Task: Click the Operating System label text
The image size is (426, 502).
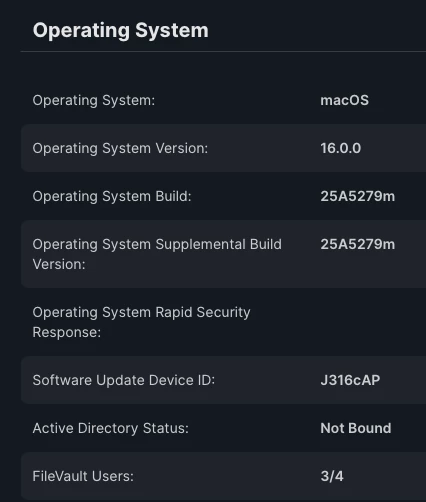Action: 94,100
